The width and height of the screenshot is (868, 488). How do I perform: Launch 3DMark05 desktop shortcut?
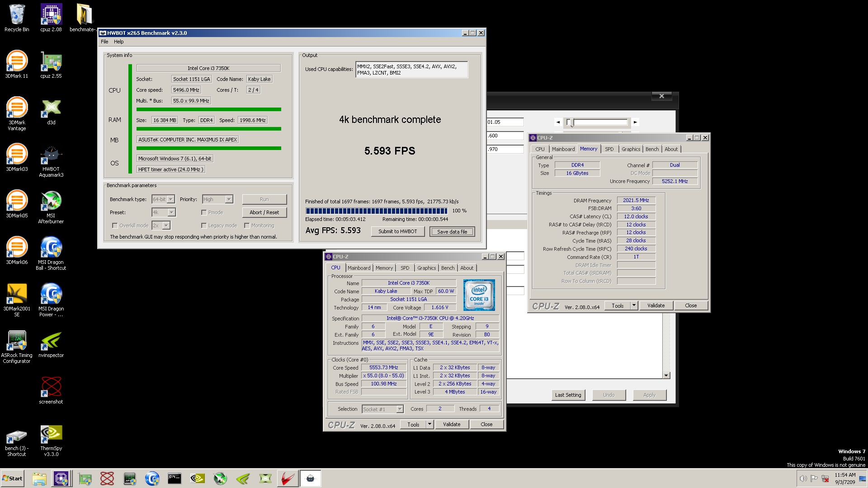(17, 204)
